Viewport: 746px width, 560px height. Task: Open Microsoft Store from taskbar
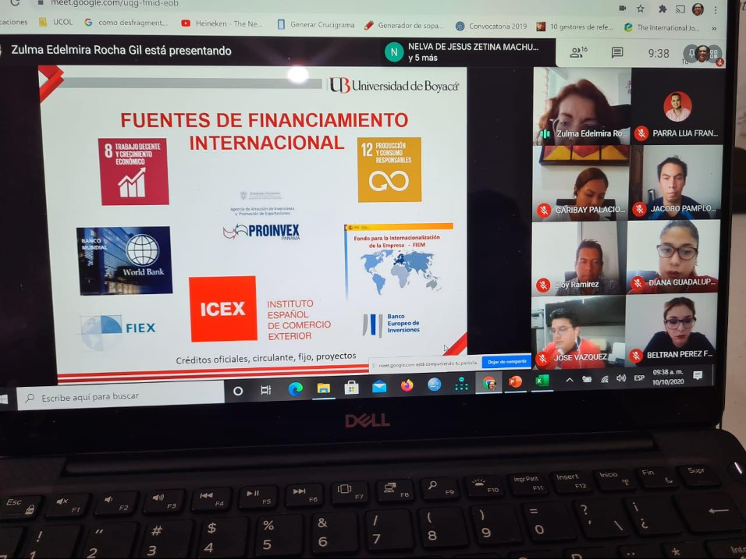coord(352,388)
